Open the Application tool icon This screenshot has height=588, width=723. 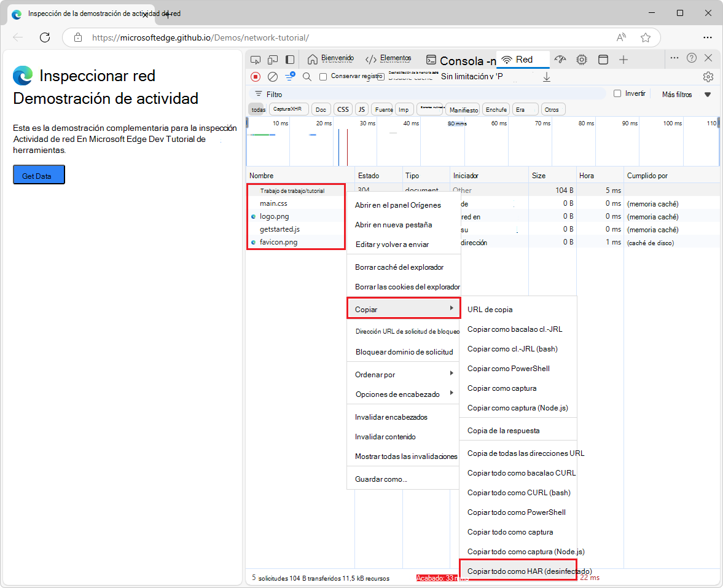[603, 60]
